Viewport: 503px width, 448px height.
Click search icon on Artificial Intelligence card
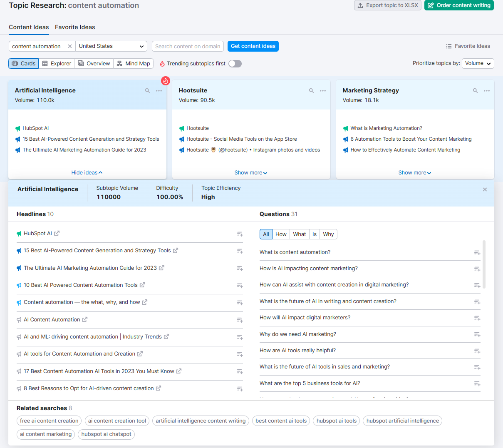click(x=147, y=91)
